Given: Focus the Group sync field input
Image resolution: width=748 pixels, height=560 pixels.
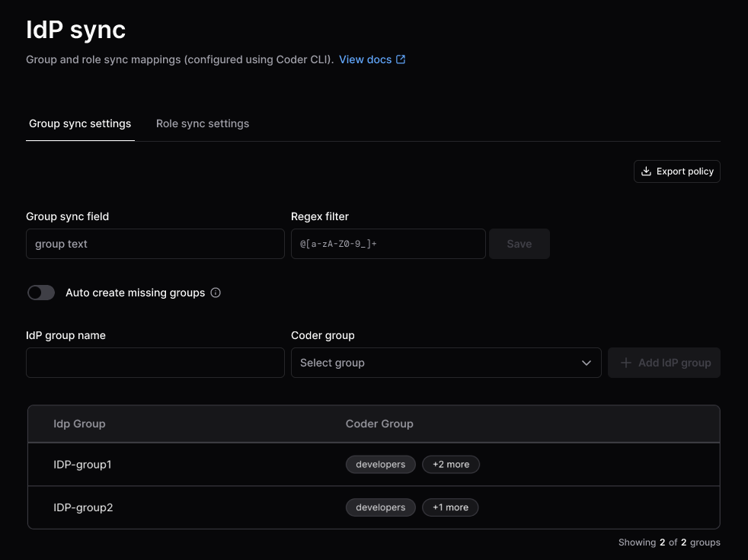Looking at the screenshot, I should pos(155,244).
